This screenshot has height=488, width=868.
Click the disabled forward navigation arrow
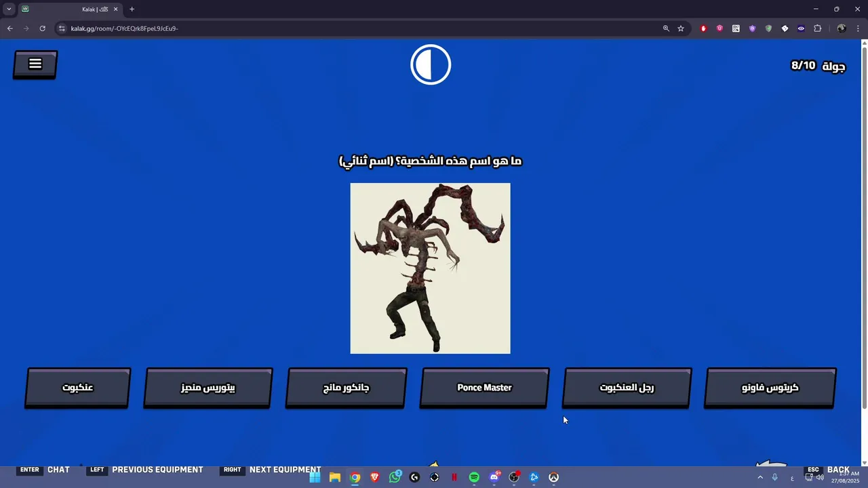(26, 28)
